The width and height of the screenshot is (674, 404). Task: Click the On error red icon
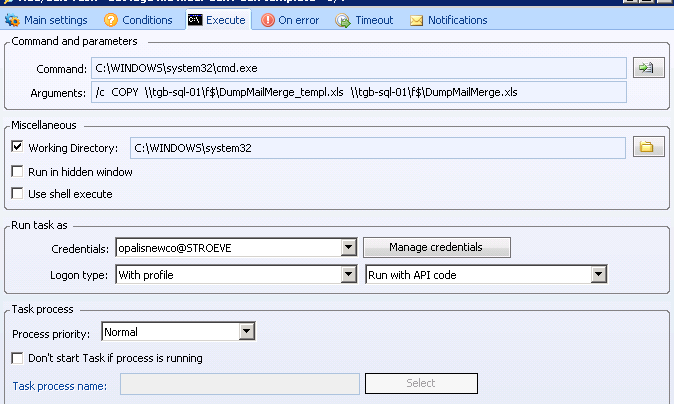pos(266,20)
